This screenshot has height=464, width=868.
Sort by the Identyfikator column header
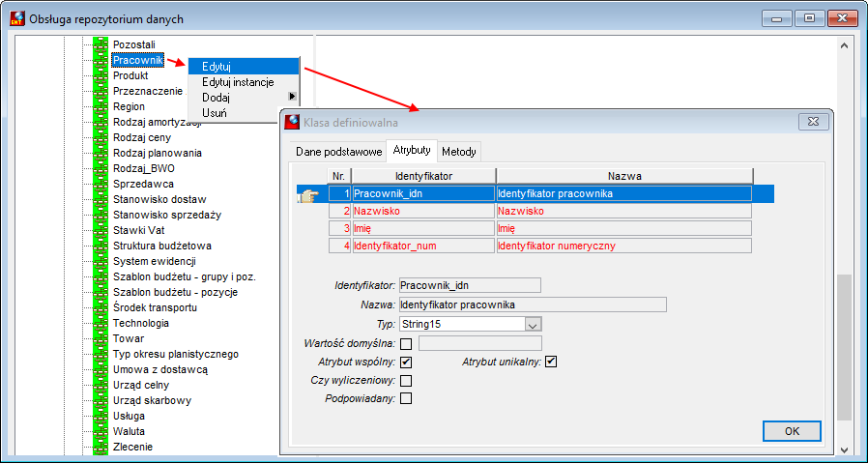424,176
